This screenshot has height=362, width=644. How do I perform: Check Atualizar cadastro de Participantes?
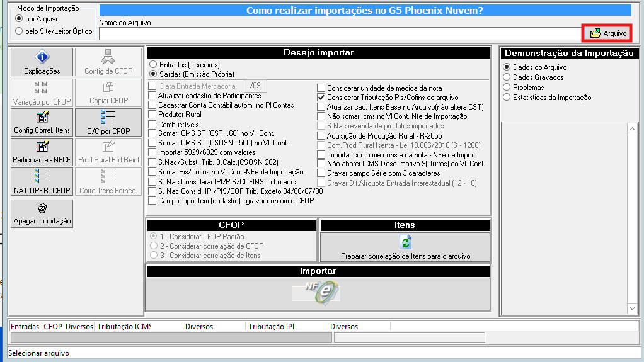pos(153,96)
